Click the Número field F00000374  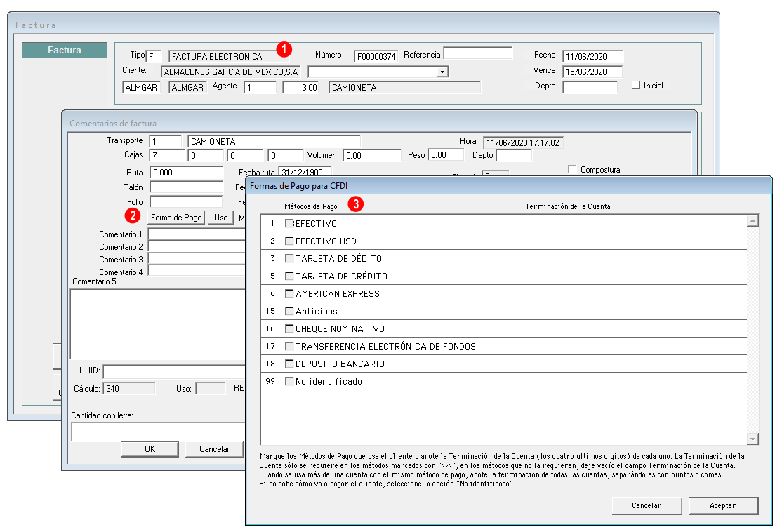click(x=376, y=56)
